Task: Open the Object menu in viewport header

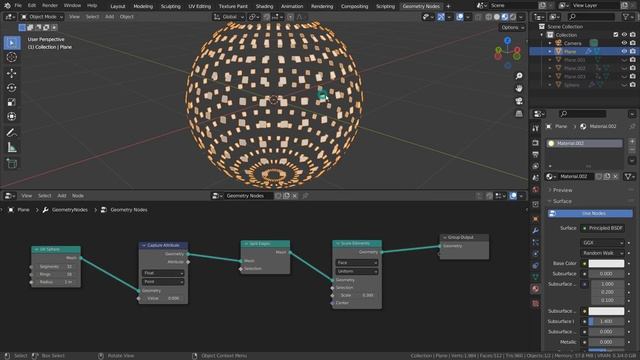Action: point(127,17)
